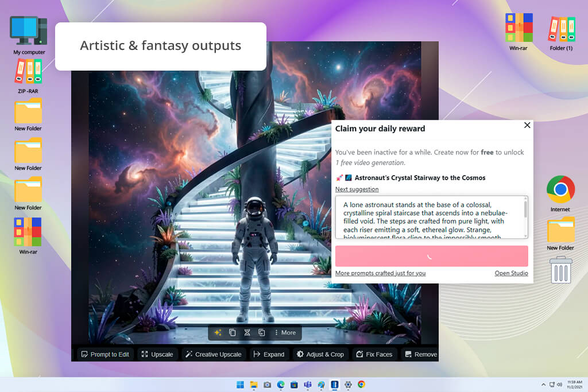The image size is (588, 392).
Task: Apply Creative Upscale to the image
Action: click(214, 354)
